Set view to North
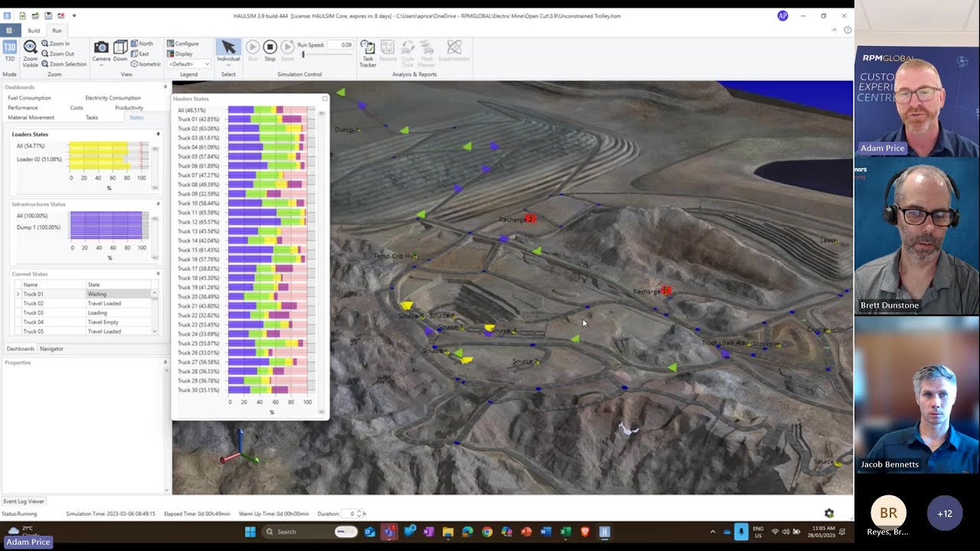The height and width of the screenshot is (551, 980). 142,44
